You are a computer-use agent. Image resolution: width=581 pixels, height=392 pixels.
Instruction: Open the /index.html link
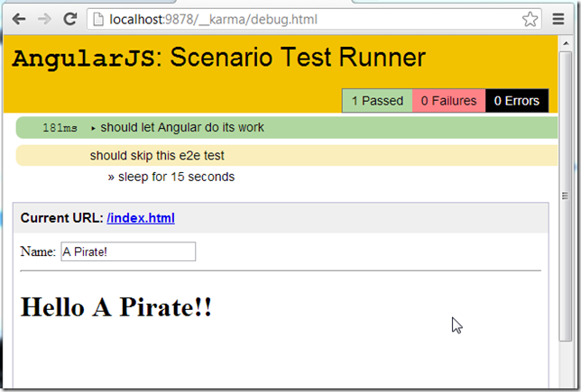coord(141,218)
